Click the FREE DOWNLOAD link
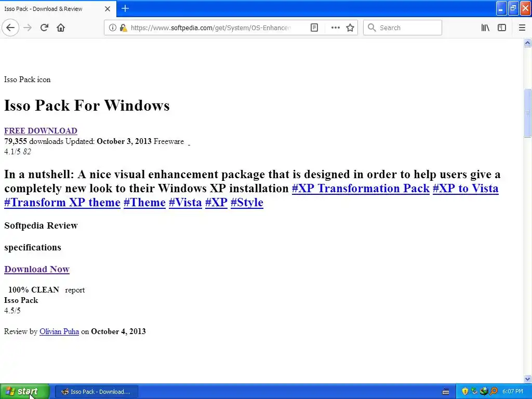 41,130
